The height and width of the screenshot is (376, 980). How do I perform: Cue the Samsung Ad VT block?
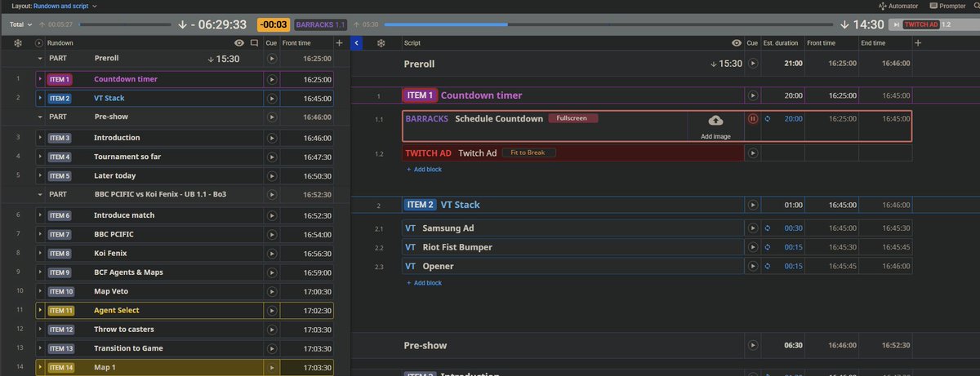[754, 228]
